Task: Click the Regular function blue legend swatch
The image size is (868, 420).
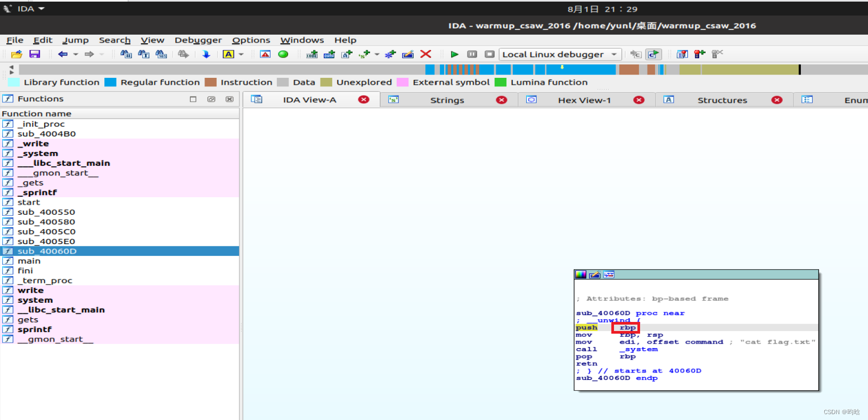Action: pos(110,82)
